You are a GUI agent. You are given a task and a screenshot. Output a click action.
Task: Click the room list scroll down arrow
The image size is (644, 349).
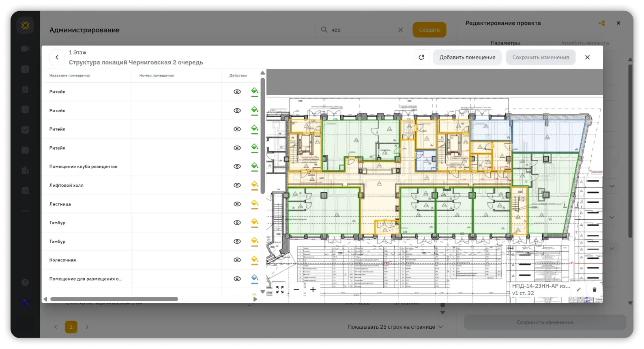click(x=262, y=292)
